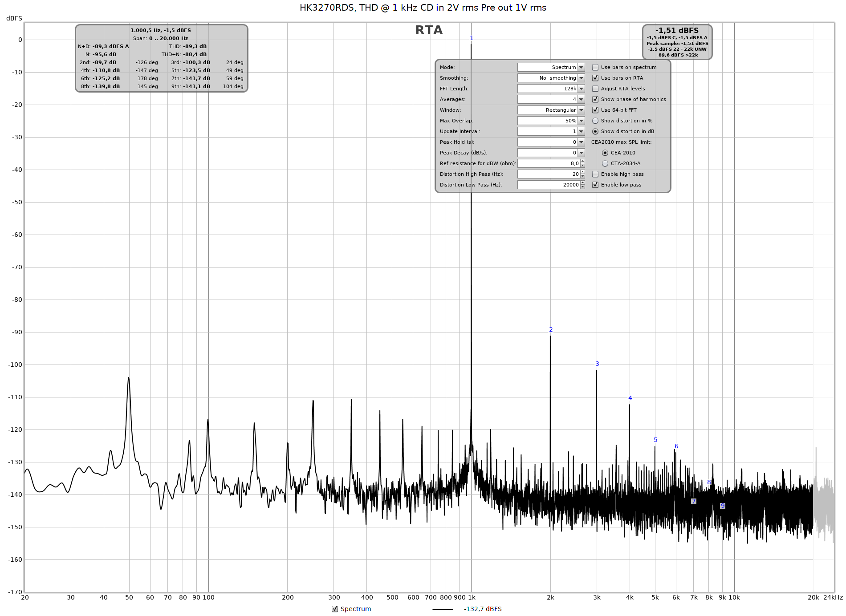Decrease Ref resistance with down stepper arrow

tap(582, 166)
